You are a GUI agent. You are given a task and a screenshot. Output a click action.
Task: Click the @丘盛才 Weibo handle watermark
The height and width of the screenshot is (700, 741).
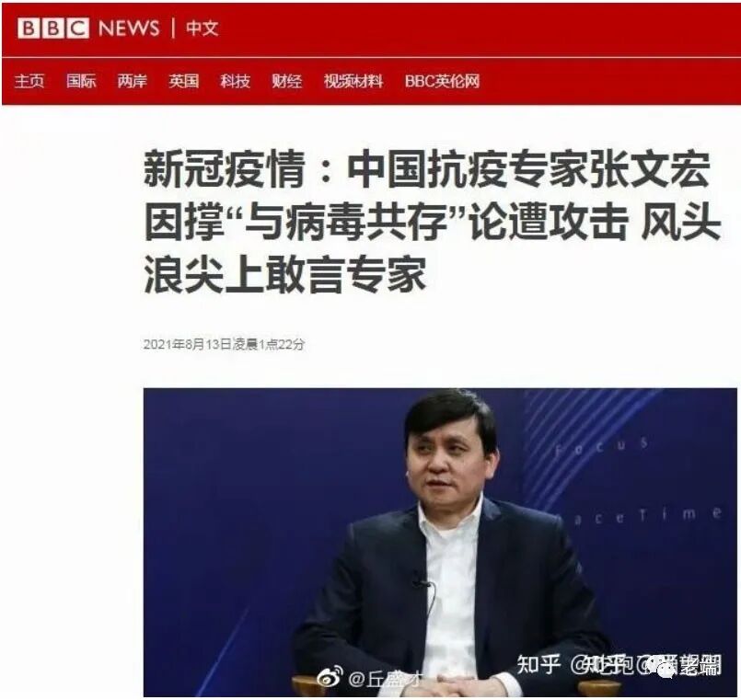point(385,679)
